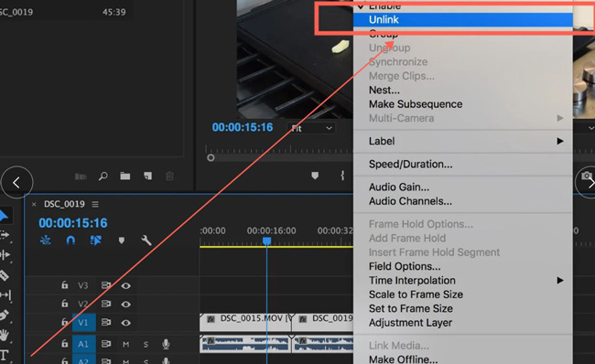Enable voice-over record on A1
This screenshot has height=364, width=595.
pos(166,344)
